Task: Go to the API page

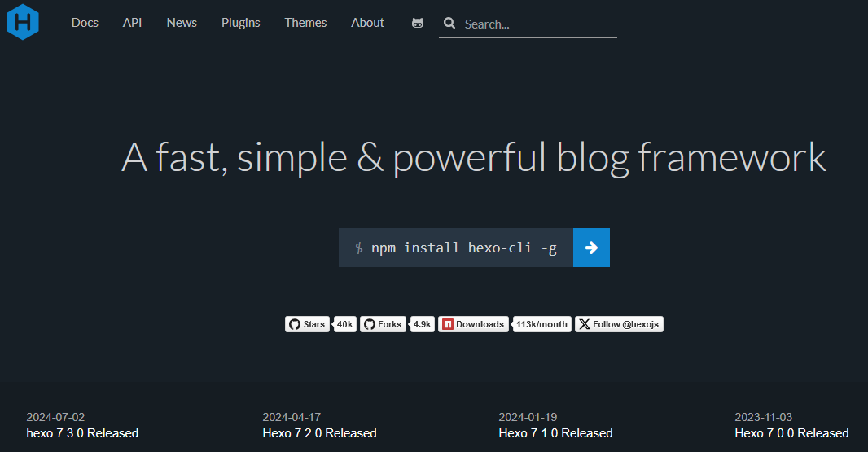Action: point(132,23)
